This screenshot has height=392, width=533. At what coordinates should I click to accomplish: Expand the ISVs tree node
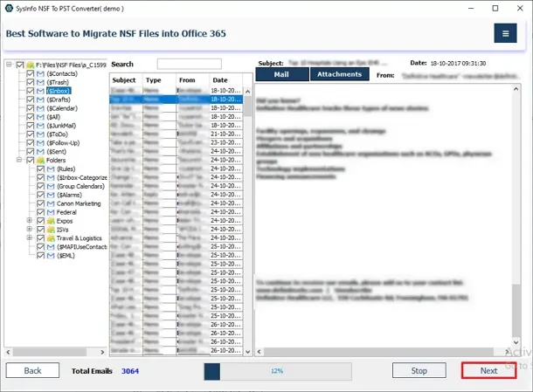click(x=29, y=230)
